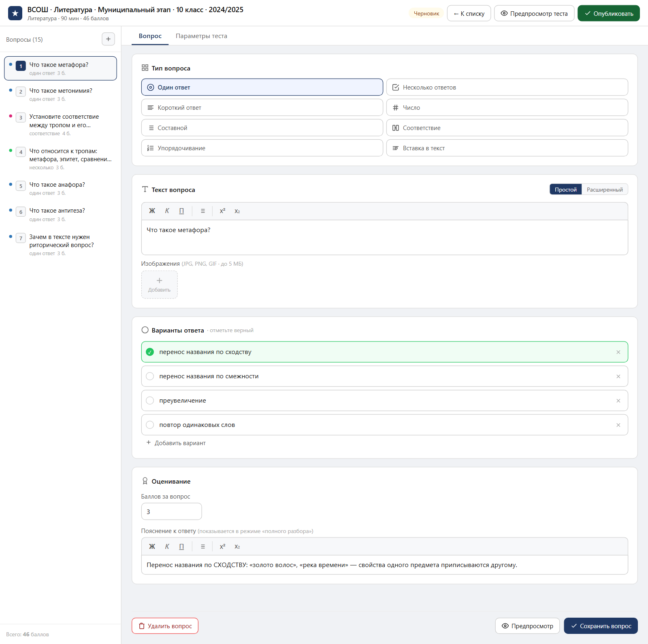Publish the test with 'Опубликовать'
Viewport: 648px width, 644px height.
608,13
